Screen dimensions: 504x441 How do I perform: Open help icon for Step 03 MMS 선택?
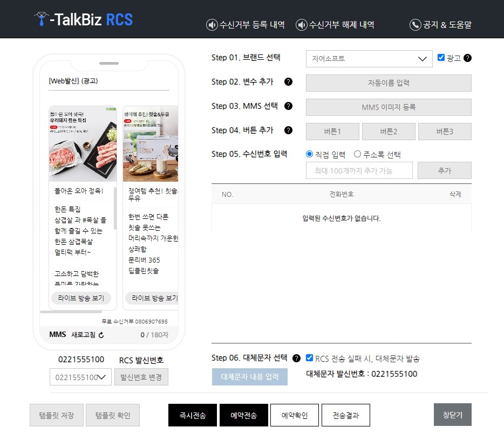coord(288,106)
